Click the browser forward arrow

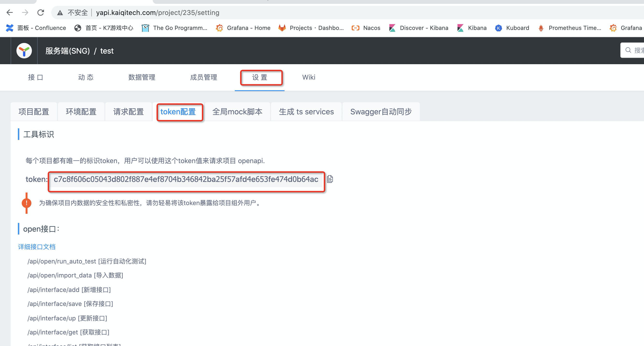25,13
